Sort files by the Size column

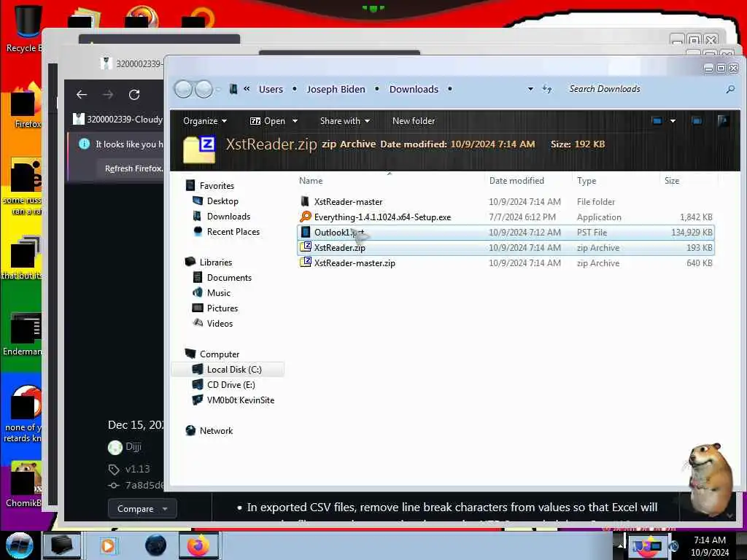(x=672, y=181)
